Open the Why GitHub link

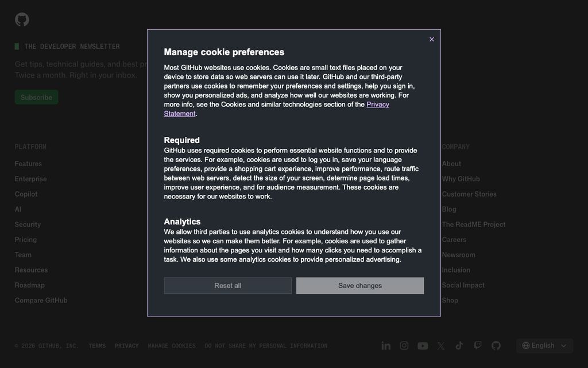pyautogui.click(x=461, y=179)
